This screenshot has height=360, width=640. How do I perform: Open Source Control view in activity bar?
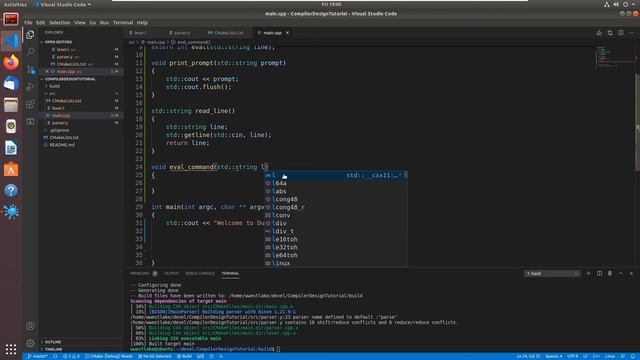coord(30,69)
